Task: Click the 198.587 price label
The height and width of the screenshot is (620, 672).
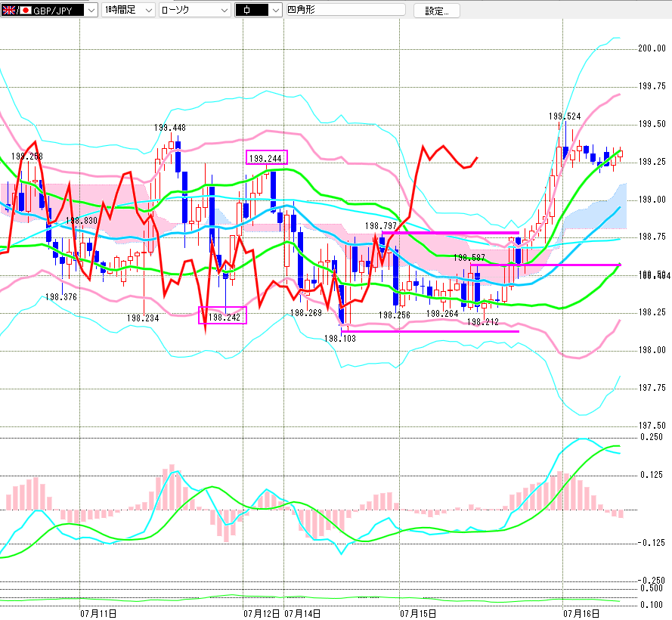Action: click(469, 257)
